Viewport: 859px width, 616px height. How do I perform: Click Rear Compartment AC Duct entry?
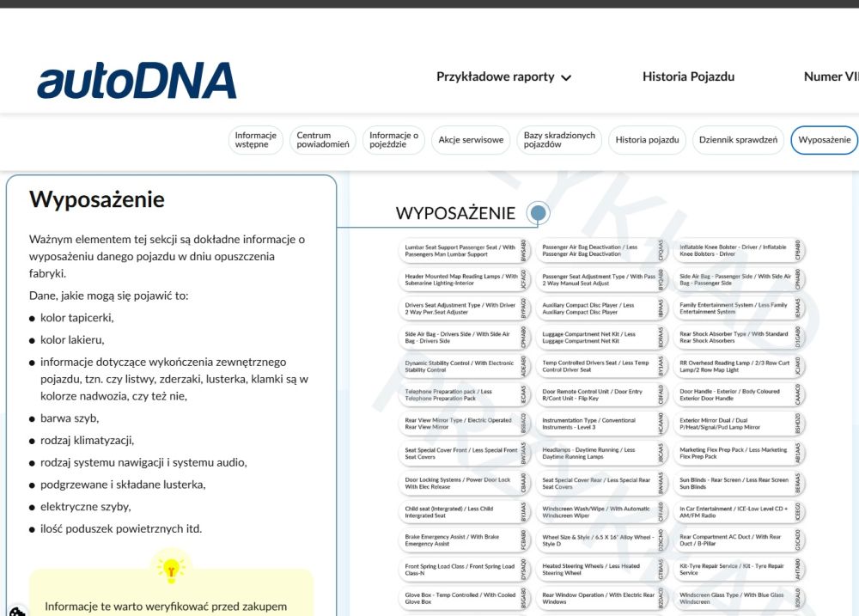[x=738, y=541]
